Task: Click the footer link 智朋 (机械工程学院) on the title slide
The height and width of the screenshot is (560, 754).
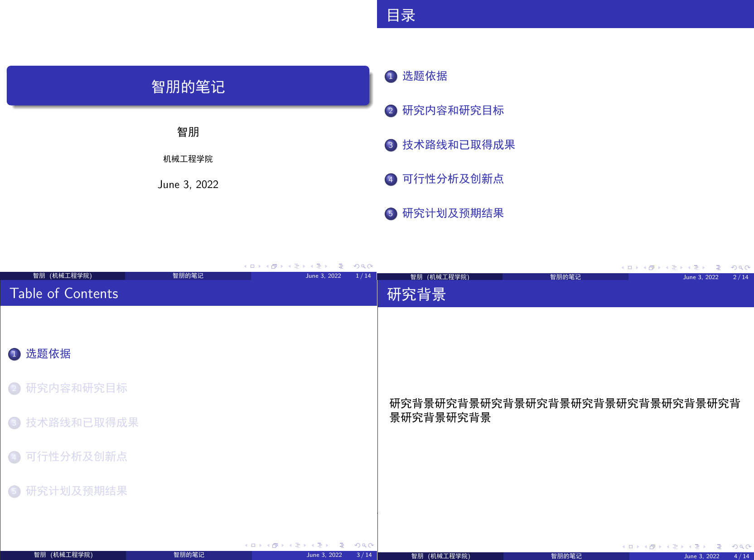Action: coord(62,275)
